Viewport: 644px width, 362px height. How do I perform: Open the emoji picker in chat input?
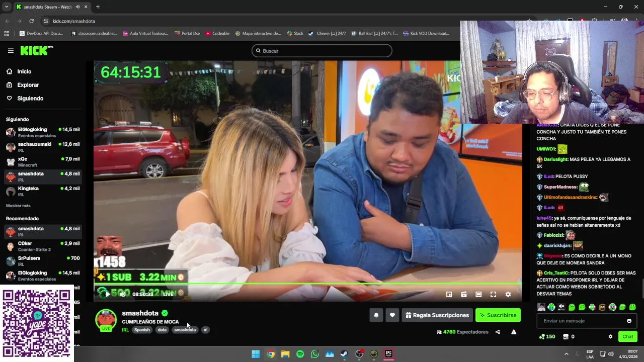click(629, 321)
